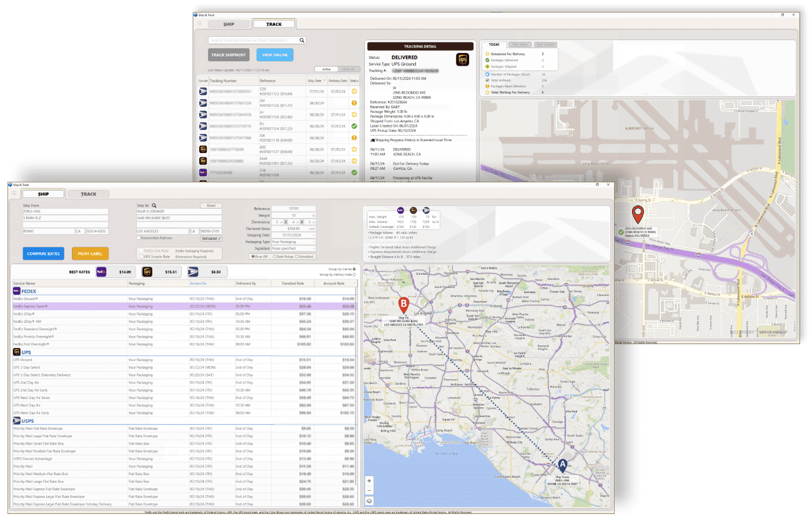Switch to SHIP tab in Track window
The height and width of the screenshot is (524, 812).
click(x=229, y=24)
